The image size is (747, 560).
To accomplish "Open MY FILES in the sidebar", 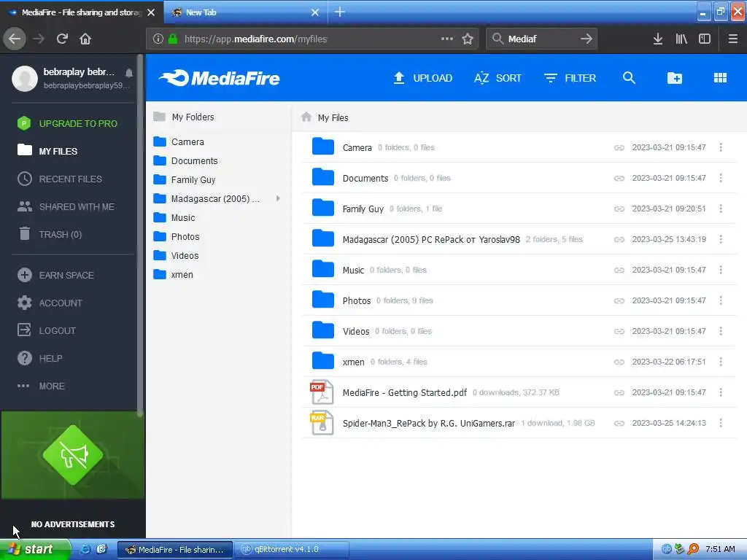I will [x=47, y=151].
